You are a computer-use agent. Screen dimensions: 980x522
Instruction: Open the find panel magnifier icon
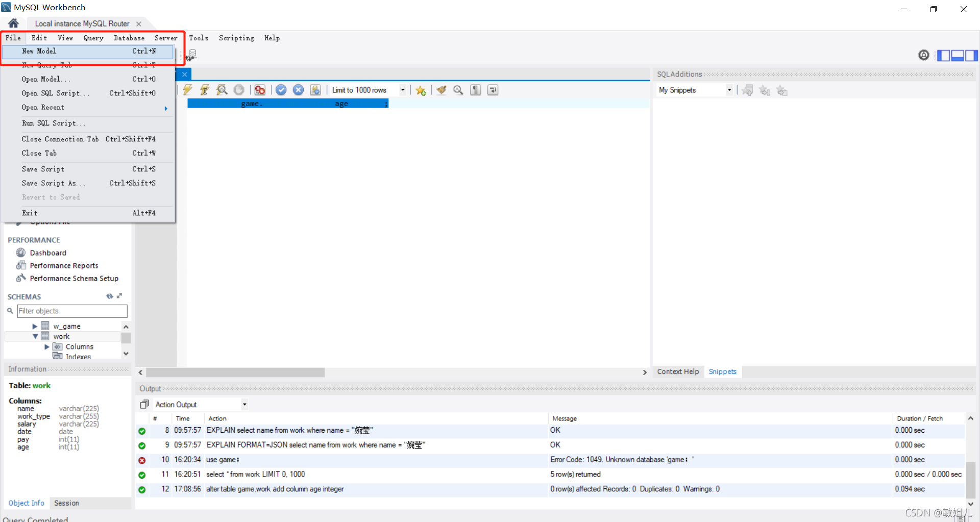point(458,90)
